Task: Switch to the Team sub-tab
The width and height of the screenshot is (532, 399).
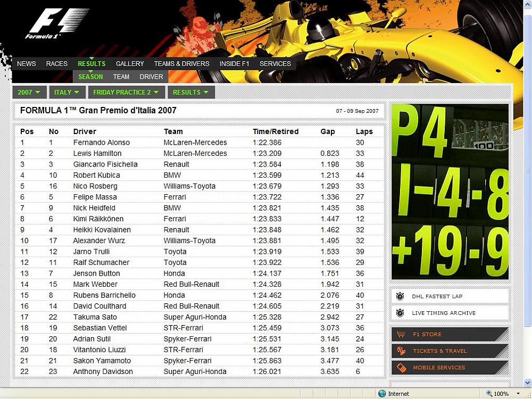Action: [x=121, y=77]
